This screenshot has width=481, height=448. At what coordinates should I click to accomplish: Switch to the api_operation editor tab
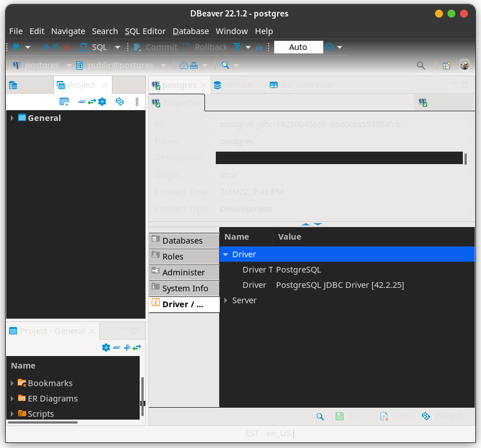302,85
